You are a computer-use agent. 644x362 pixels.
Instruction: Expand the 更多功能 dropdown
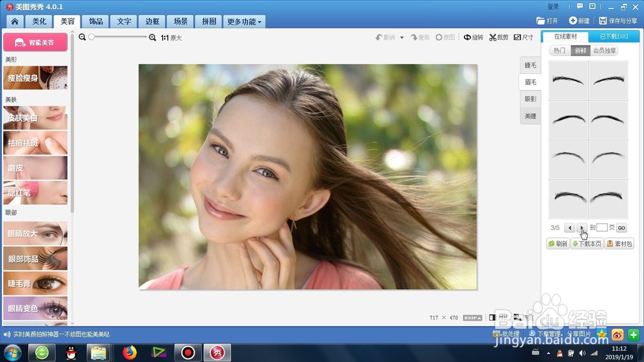[x=244, y=21]
